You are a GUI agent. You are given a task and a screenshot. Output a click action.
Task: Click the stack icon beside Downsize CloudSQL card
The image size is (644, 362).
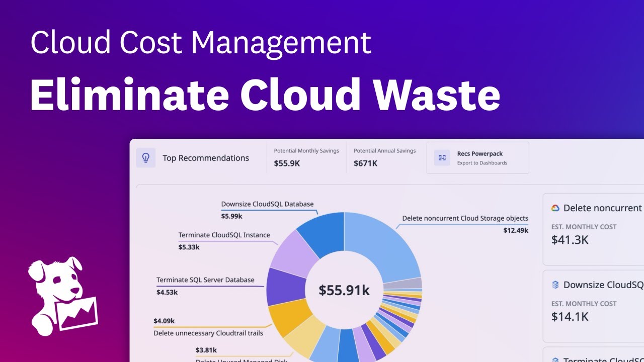coord(555,285)
